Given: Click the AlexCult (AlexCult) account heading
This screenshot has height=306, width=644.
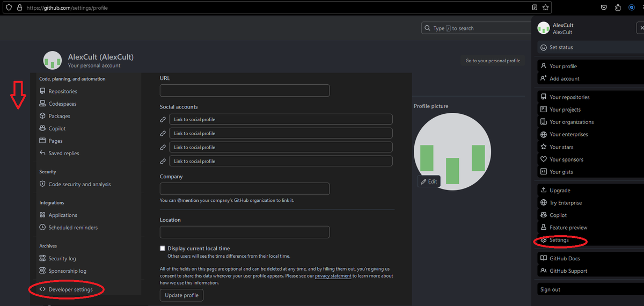Looking at the screenshot, I should (x=101, y=57).
